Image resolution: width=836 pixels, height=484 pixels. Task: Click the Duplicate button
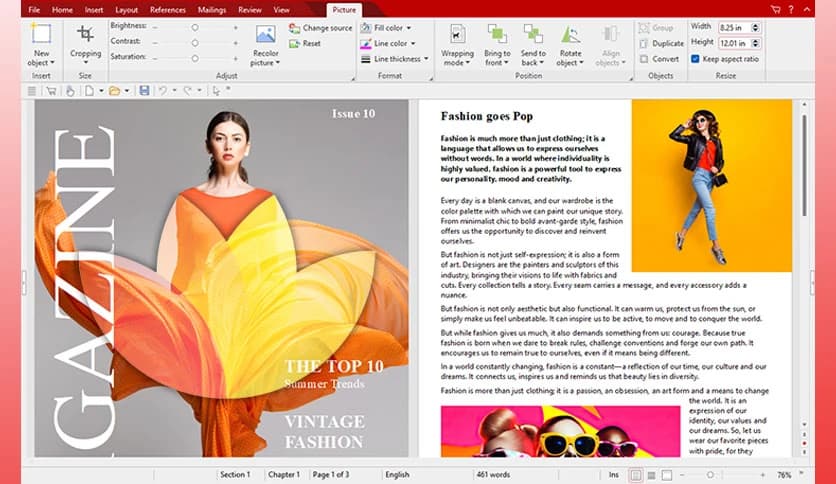click(x=660, y=44)
